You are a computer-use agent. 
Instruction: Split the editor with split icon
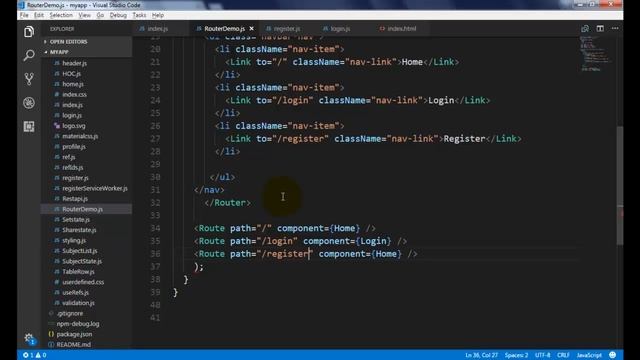[600, 29]
